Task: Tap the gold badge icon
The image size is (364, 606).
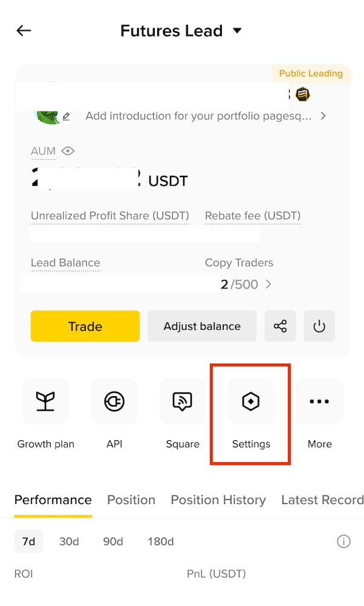Action: click(303, 94)
